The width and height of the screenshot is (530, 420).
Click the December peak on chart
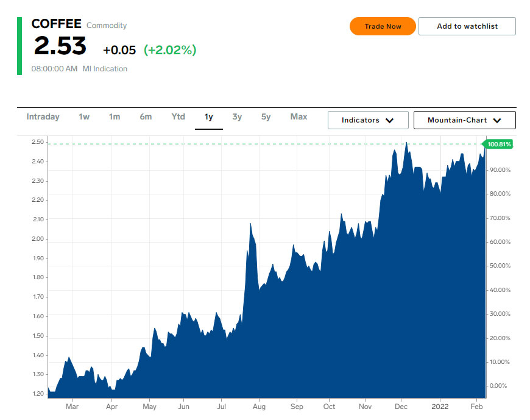click(x=406, y=143)
